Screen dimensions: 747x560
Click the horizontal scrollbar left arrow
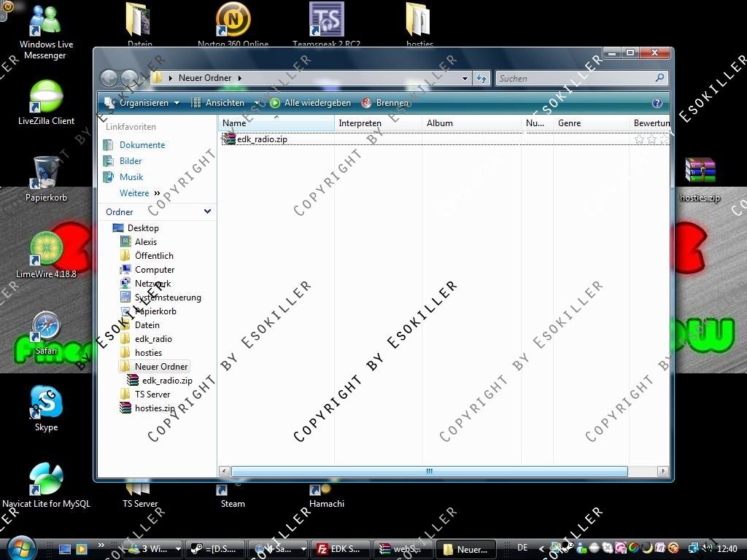pos(225,472)
